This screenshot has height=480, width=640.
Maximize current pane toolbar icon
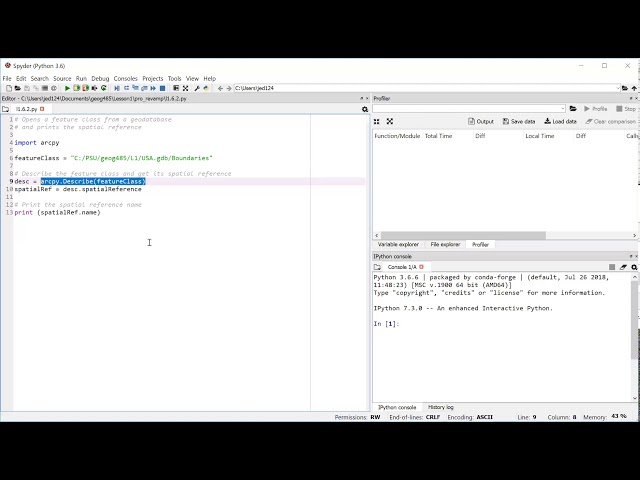(176, 88)
